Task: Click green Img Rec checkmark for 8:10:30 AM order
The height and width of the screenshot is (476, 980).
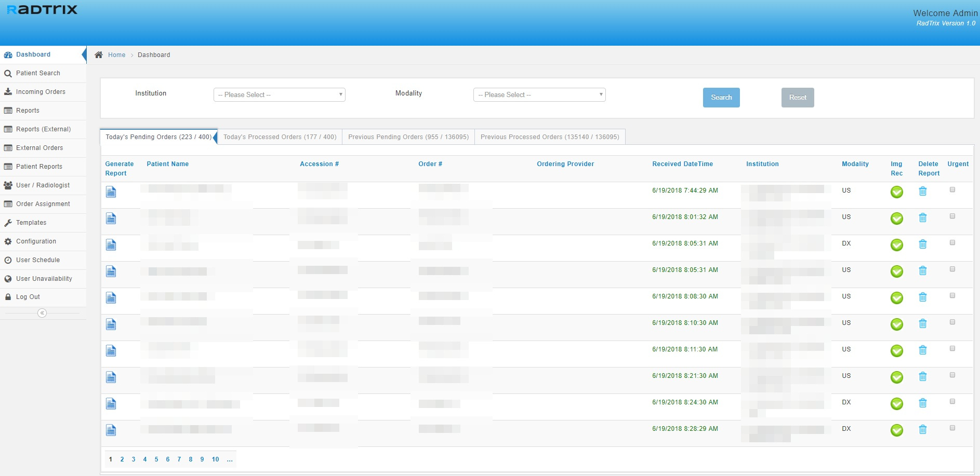Action: pos(896,324)
